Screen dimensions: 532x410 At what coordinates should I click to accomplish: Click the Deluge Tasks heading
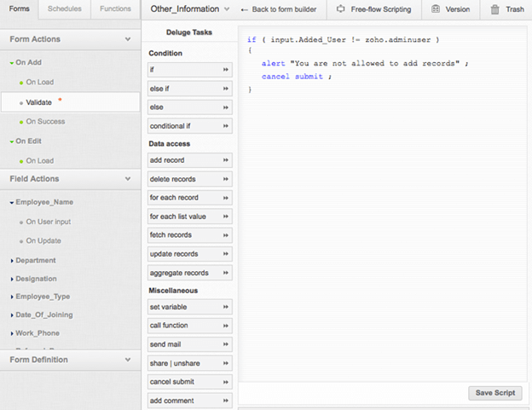point(189,32)
